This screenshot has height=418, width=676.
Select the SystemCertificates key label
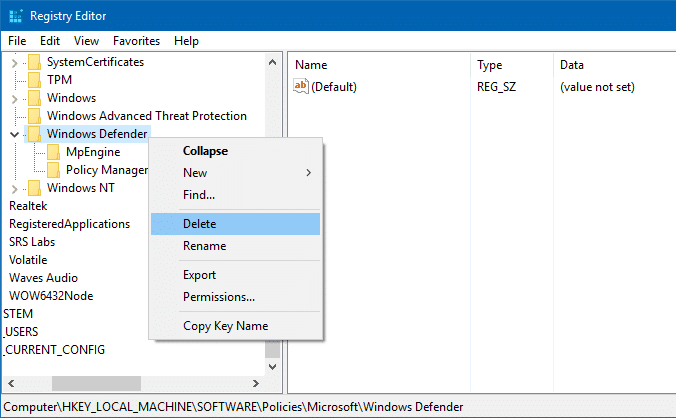coord(95,62)
